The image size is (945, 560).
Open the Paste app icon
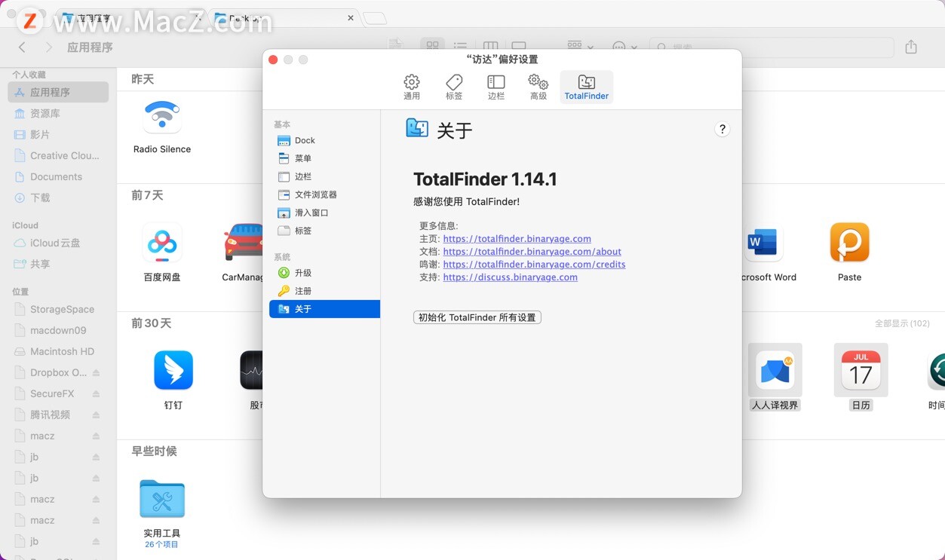[850, 243]
